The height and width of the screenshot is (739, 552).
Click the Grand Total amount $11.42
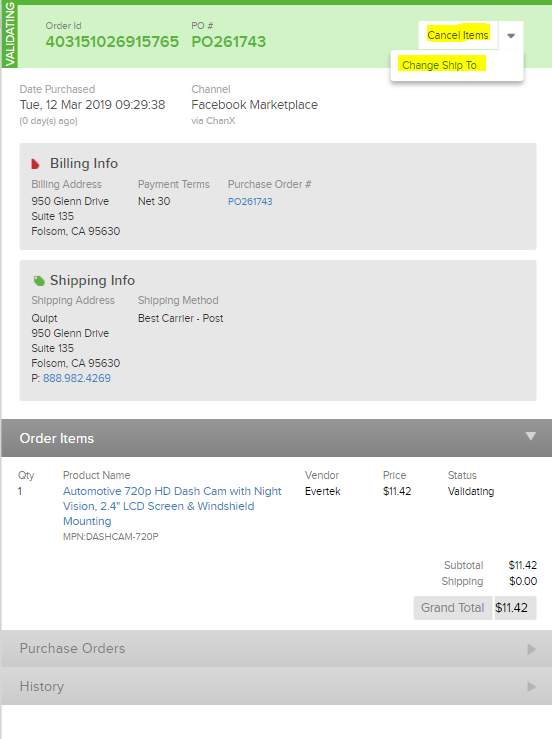click(x=511, y=608)
